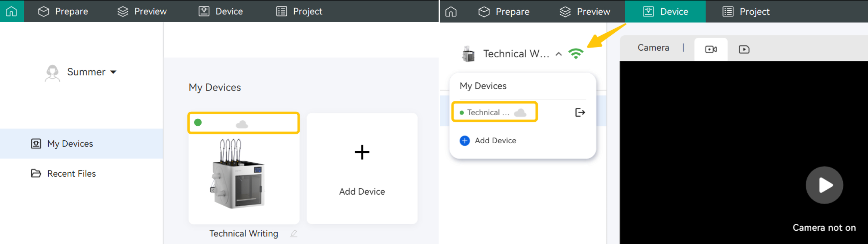This screenshot has height=244, width=868.
Task: Click the large green status dot on device card
Action: point(198,123)
